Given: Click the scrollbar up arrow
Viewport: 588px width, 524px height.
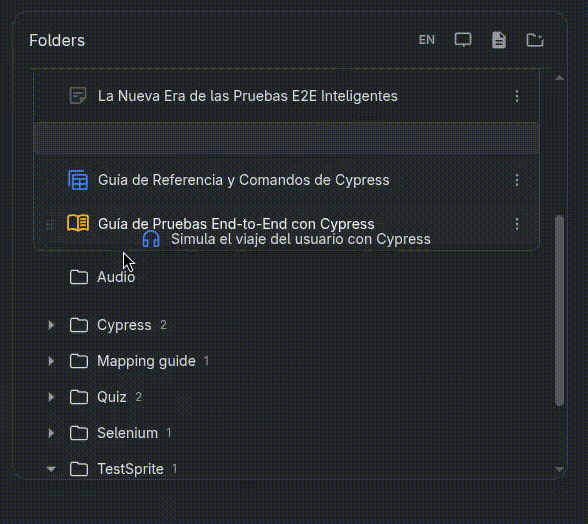Looking at the screenshot, I should tap(559, 78).
